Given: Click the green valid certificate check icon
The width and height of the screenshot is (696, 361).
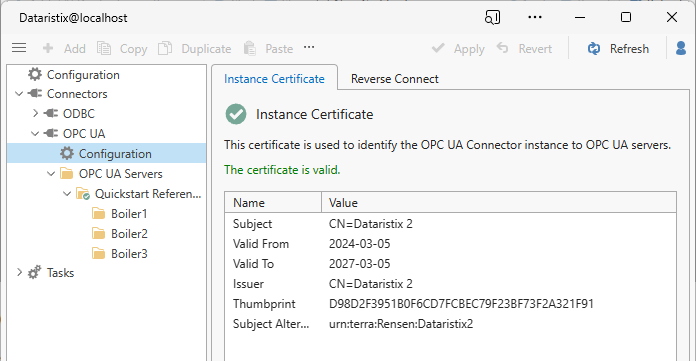Looking at the screenshot, I should point(236,114).
